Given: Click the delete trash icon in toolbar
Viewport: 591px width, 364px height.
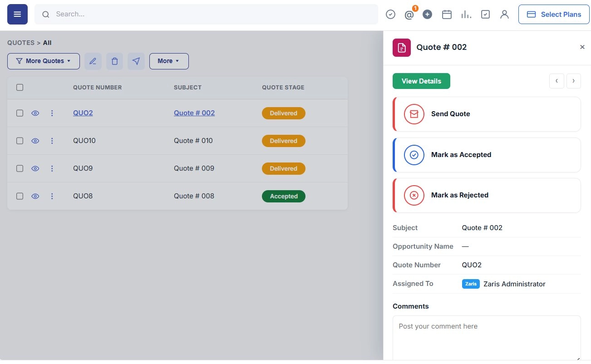Looking at the screenshot, I should pos(115,61).
